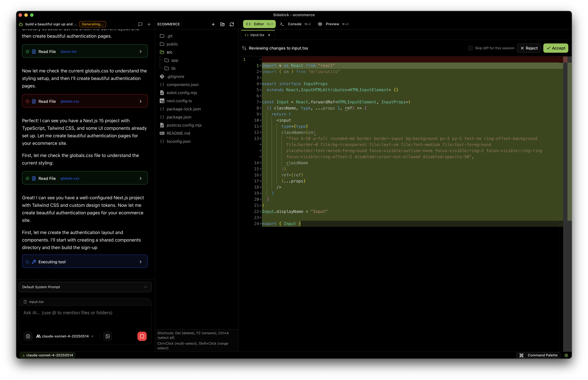Switch to the Preview tab
This screenshot has width=588, height=380.
333,24
